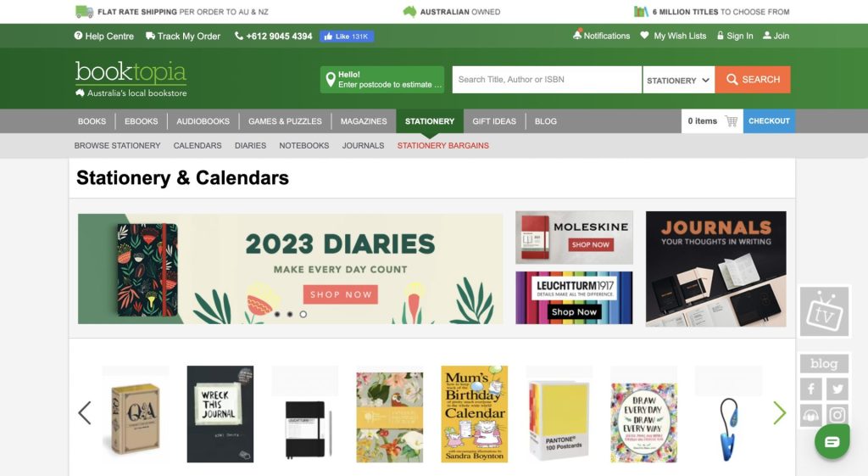
Task: Click the shopping cart icon
Action: (732, 121)
